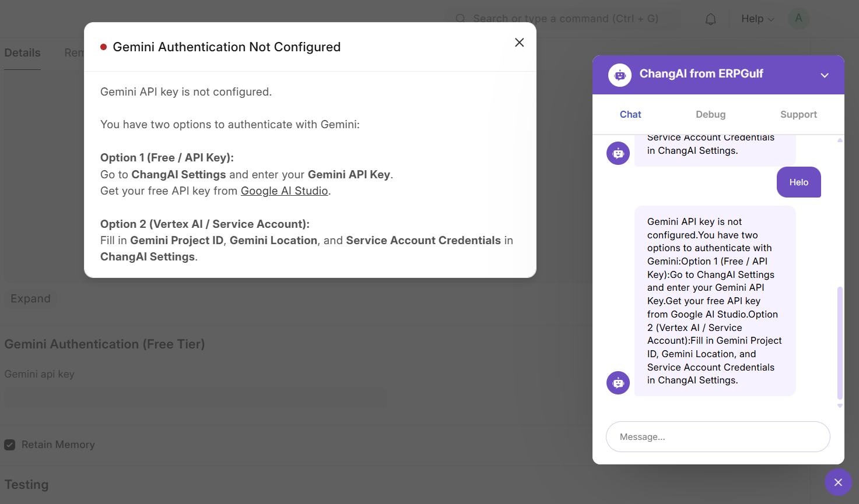Screen dimensions: 859x504
Task: Switch to the Debug tab
Action: click(710, 115)
